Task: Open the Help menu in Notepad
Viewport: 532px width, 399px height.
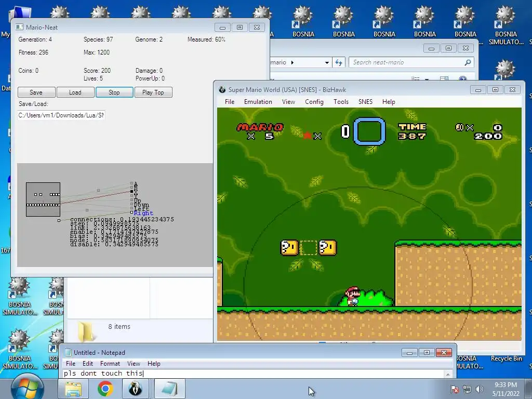Action: 154,363
